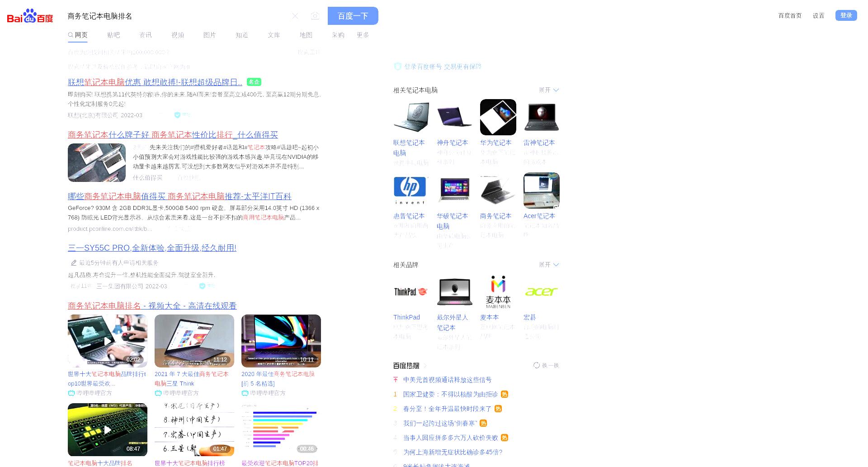Click 麦本本 brand logo
The width and height of the screenshot is (868, 467).
[x=498, y=292]
